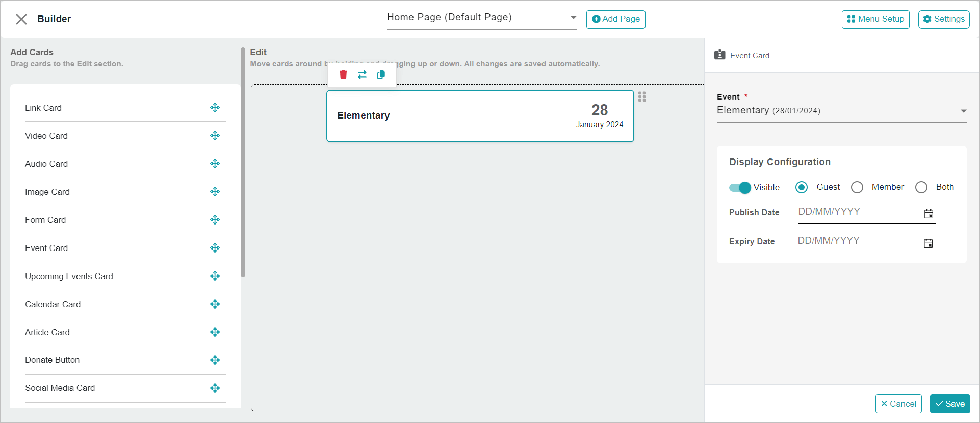Click 'Event Card' label in Add Cards list
The width and height of the screenshot is (980, 423).
tap(46, 248)
